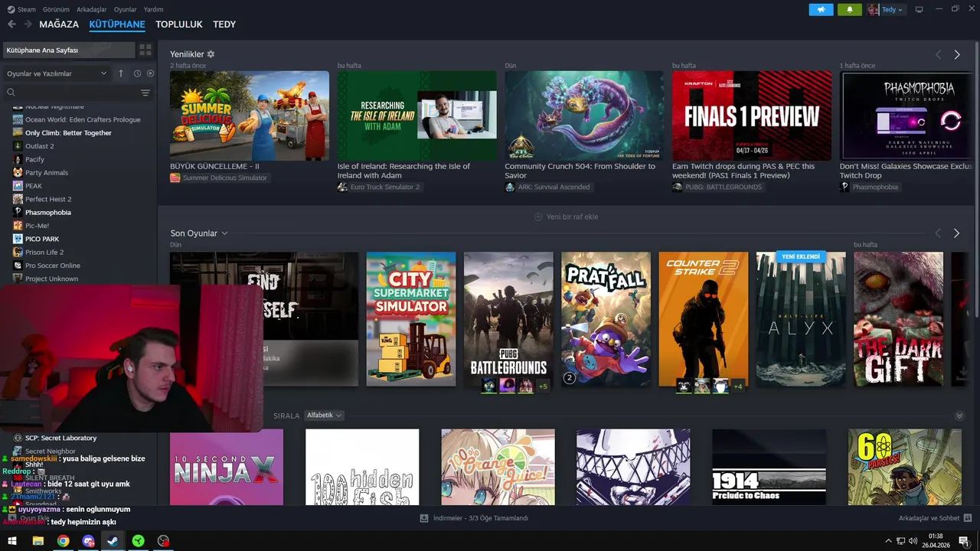The height and width of the screenshot is (551, 980).
Task: Toggle ready-to-play filter icon
Action: [x=150, y=73]
